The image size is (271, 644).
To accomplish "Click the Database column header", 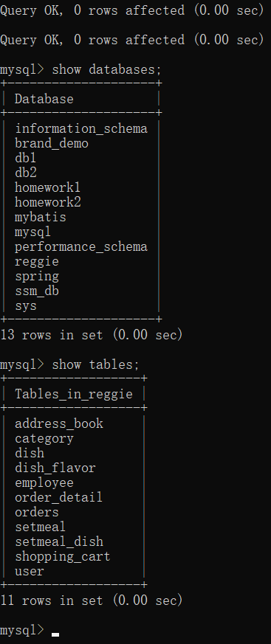I will (44, 99).
